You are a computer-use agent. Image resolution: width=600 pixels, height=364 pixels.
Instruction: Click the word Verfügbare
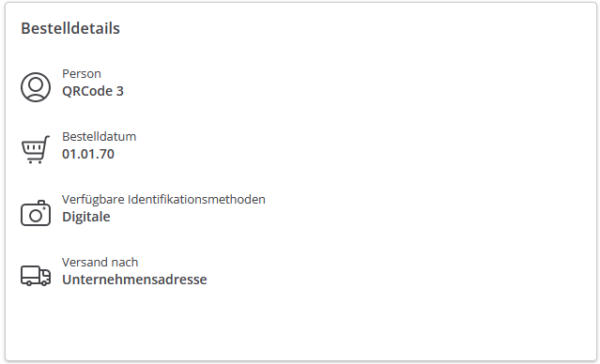coord(93,199)
